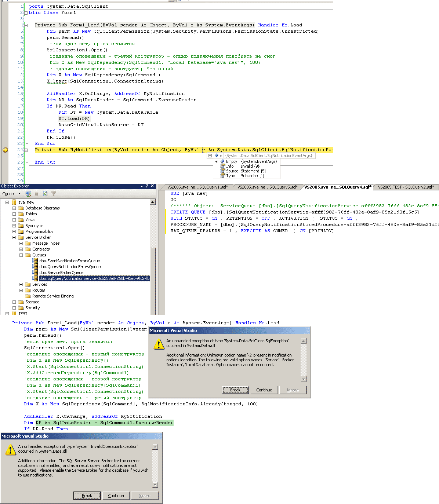Click the Tables folder icon
Viewport: 439px width, 504px height.
[21, 214]
